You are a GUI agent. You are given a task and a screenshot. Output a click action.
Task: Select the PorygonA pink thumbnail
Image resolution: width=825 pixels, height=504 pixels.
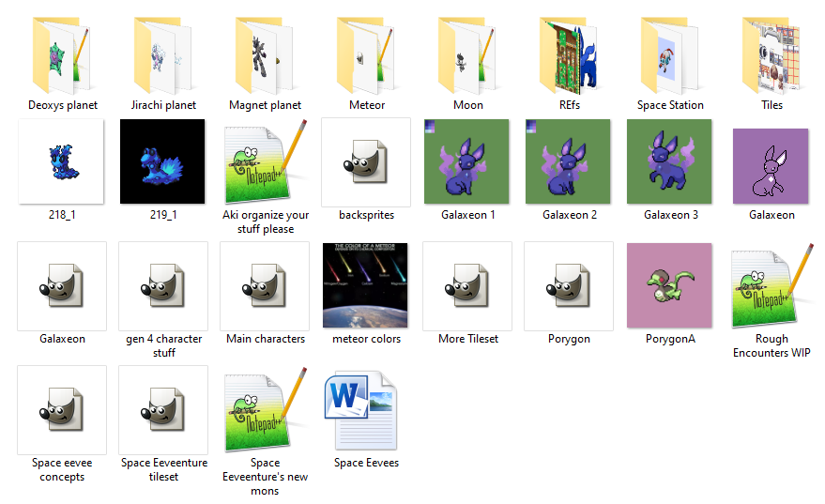[x=670, y=286]
